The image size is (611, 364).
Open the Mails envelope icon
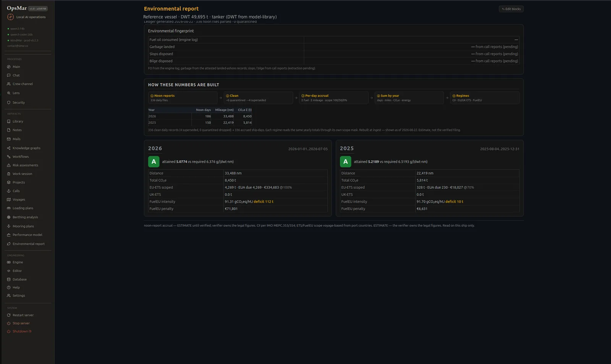pos(9,139)
